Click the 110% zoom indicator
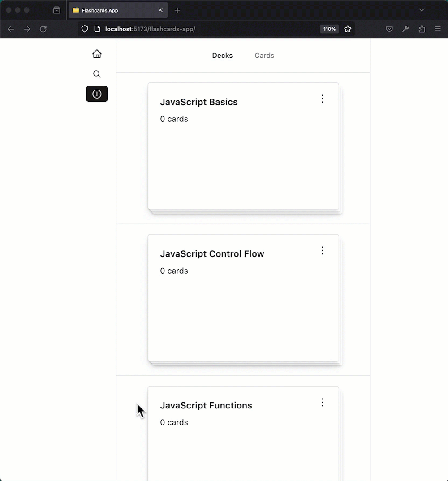448x481 pixels. coord(329,29)
